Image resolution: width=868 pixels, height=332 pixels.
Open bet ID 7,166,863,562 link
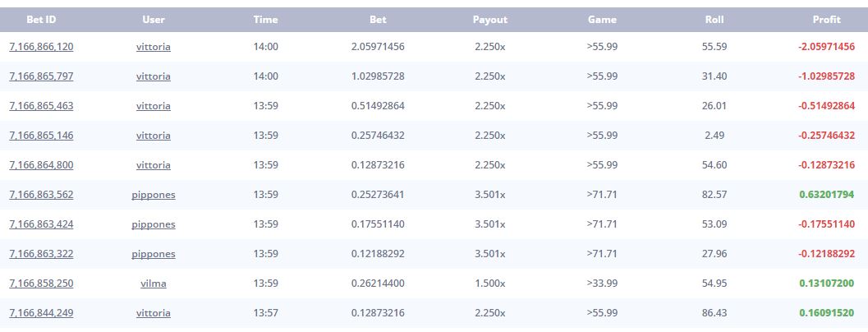point(41,195)
